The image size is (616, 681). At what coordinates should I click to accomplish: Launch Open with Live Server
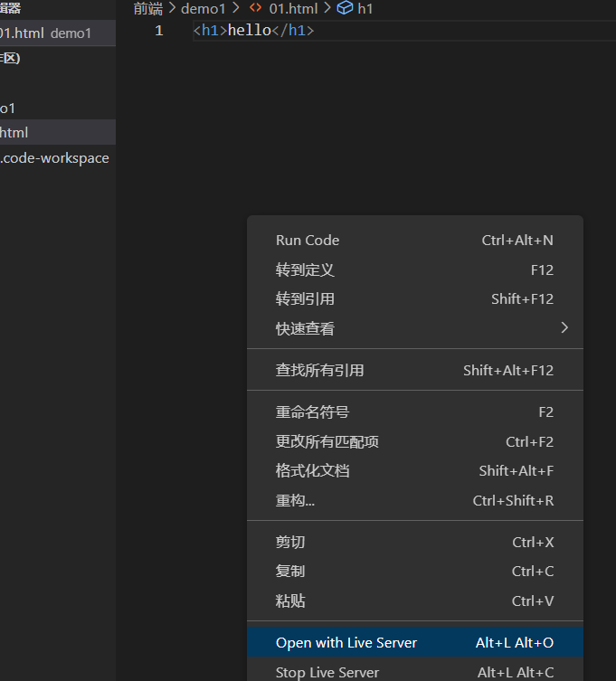tap(346, 642)
